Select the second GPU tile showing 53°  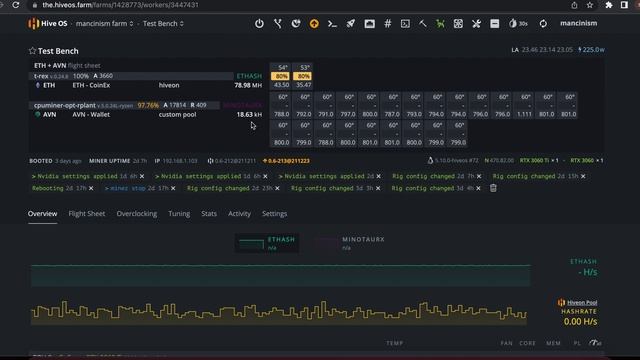click(302, 76)
